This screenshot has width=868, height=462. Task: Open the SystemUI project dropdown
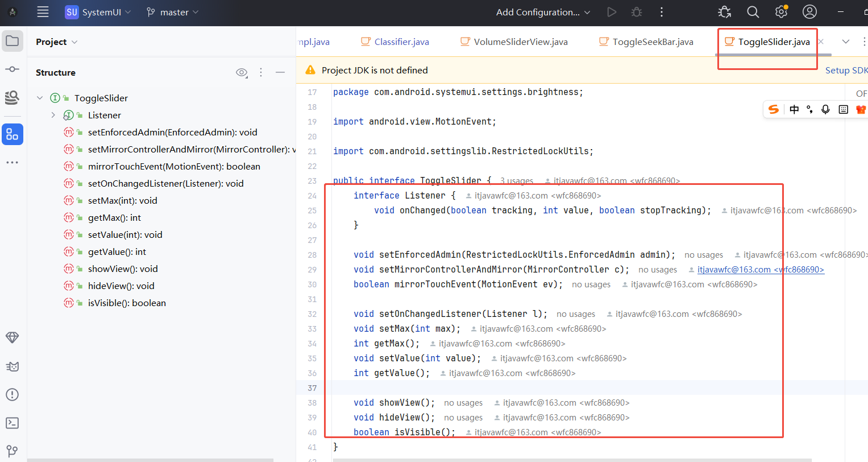(x=98, y=12)
